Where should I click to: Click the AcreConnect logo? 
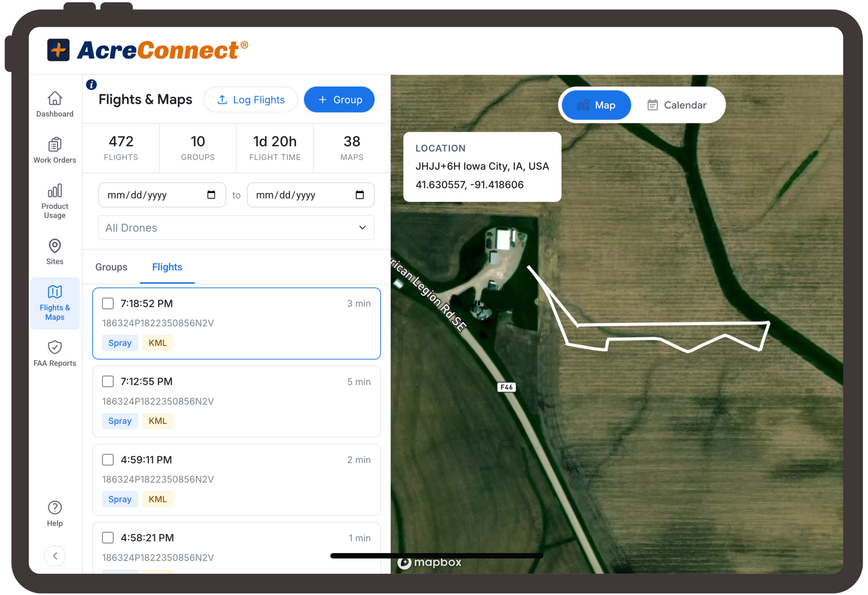tap(148, 50)
